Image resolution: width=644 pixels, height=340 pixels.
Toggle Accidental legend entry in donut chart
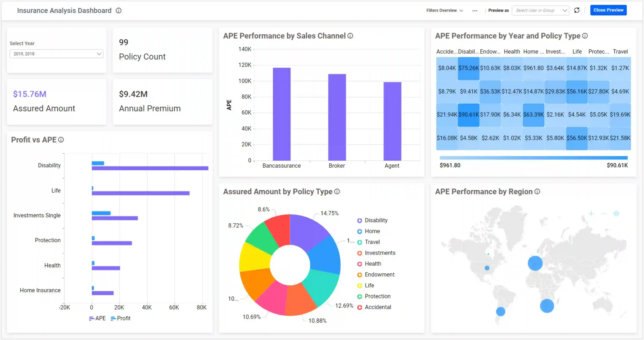point(374,307)
